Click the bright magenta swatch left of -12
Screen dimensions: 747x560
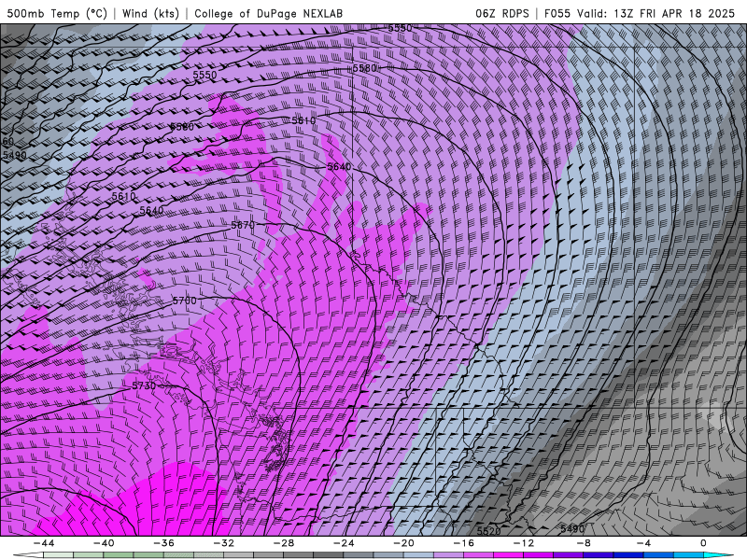tap(508, 555)
